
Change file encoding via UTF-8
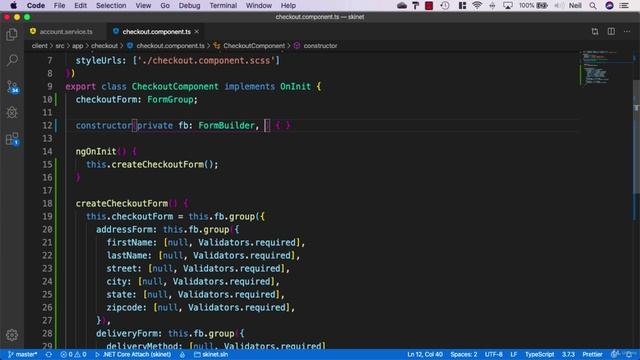tap(493, 354)
